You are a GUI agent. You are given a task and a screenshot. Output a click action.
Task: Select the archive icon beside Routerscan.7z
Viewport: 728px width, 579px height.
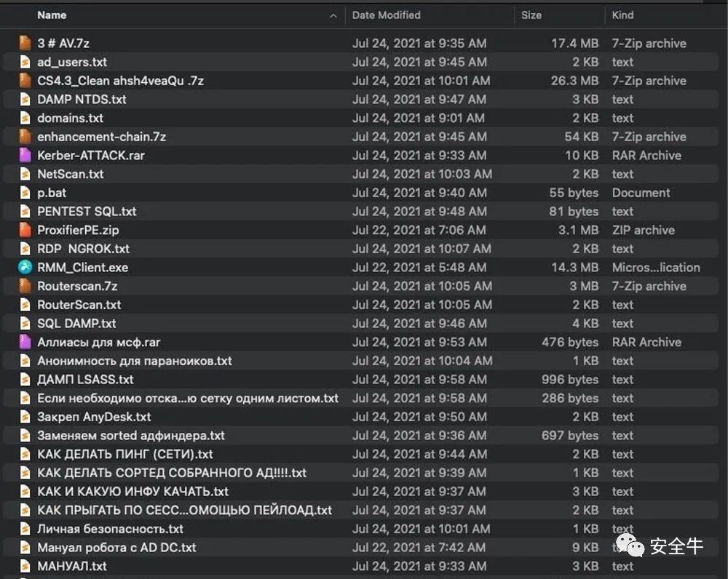pyautogui.click(x=25, y=287)
